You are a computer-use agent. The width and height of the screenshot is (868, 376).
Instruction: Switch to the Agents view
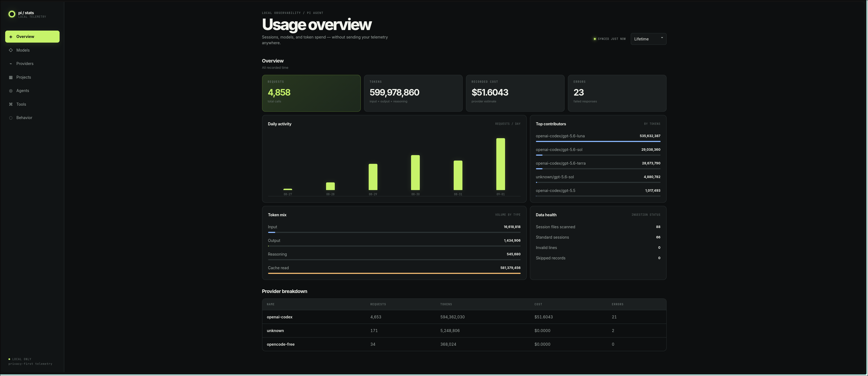(x=32, y=91)
